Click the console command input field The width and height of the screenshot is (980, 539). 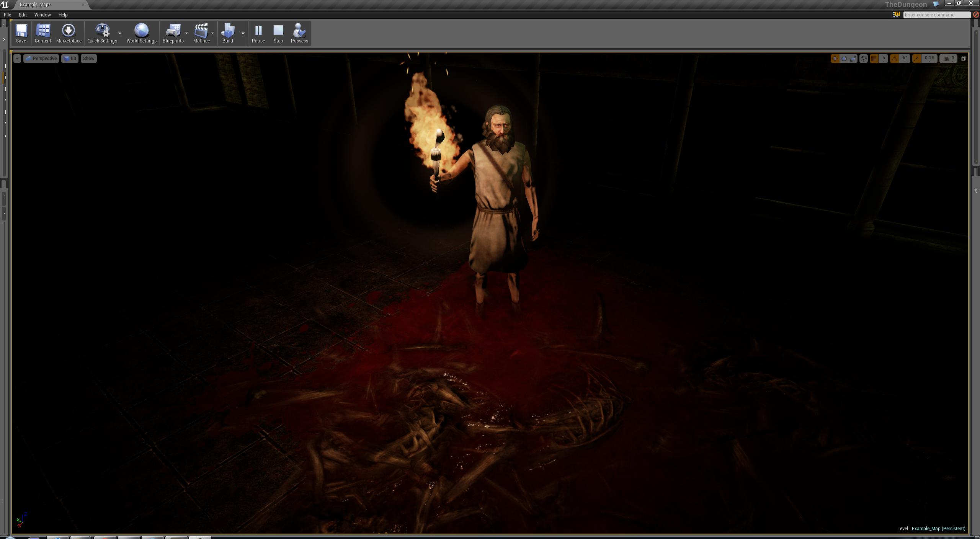pos(936,15)
